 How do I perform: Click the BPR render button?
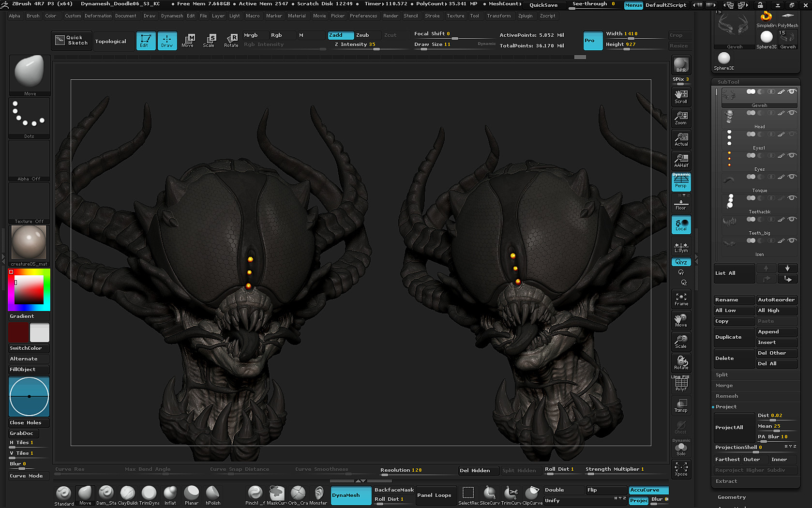click(681, 65)
